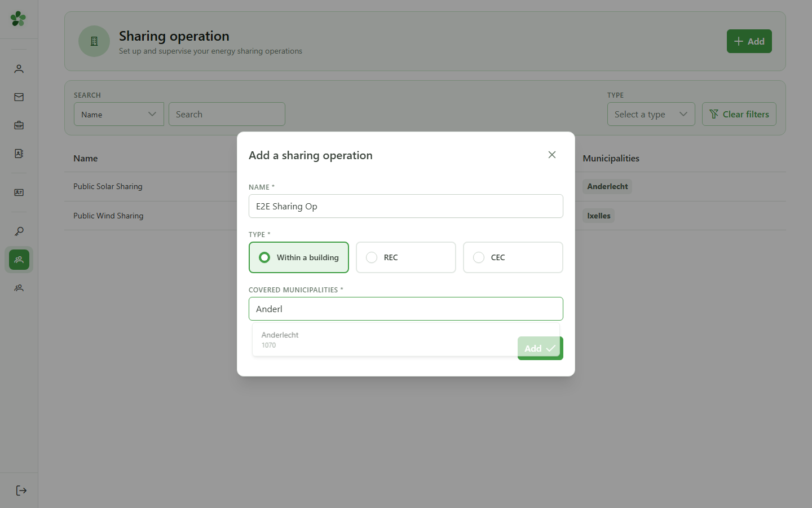The width and height of the screenshot is (812, 508).
Task: Open the user profile sidebar icon
Action: pos(19,69)
